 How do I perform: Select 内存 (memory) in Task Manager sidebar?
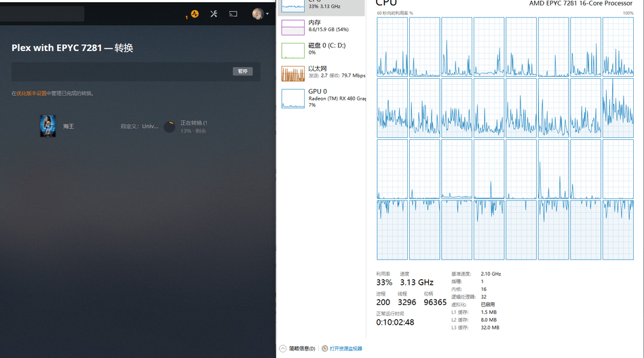tap(321, 27)
